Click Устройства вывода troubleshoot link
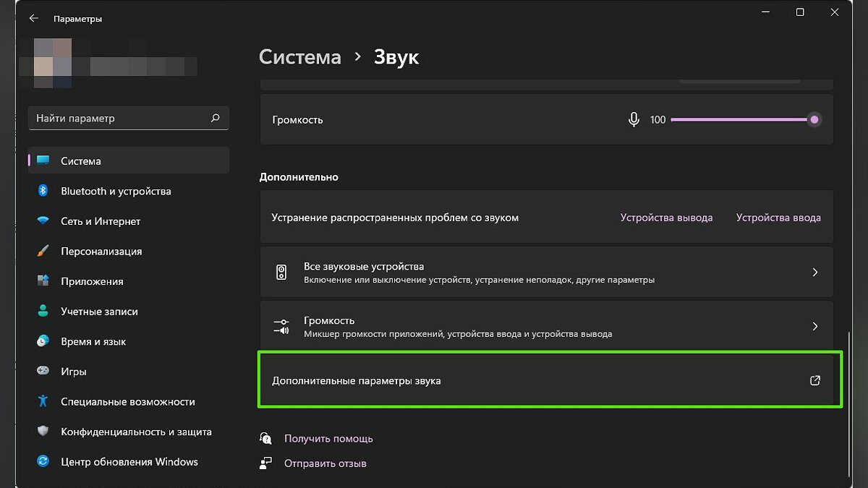The image size is (868, 488). (x=666, y=218)
